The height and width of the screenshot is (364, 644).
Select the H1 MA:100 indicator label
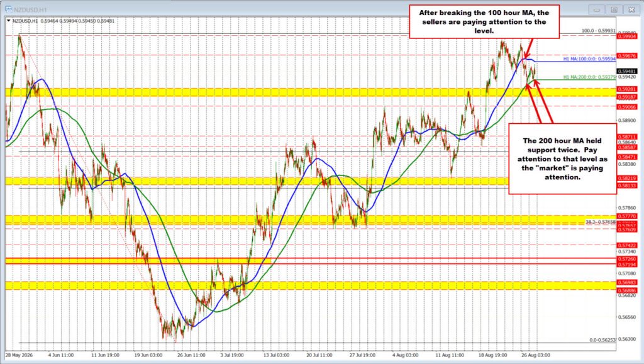589,58
